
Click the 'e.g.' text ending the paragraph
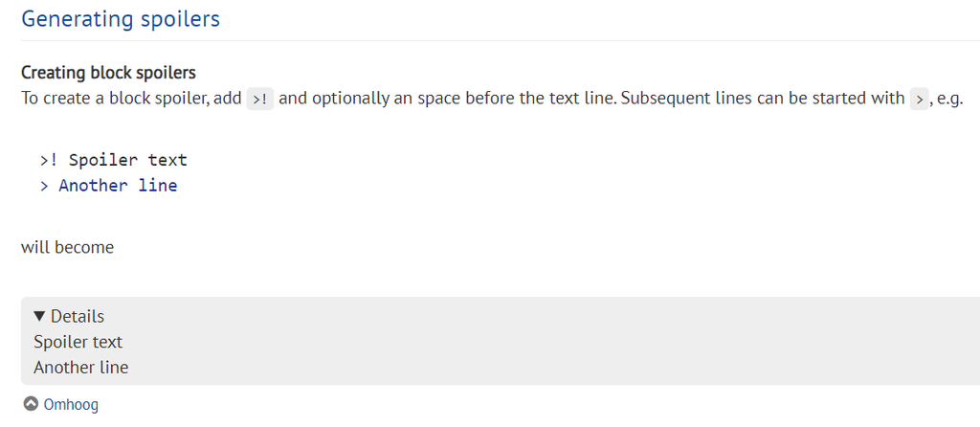point(949,99)
